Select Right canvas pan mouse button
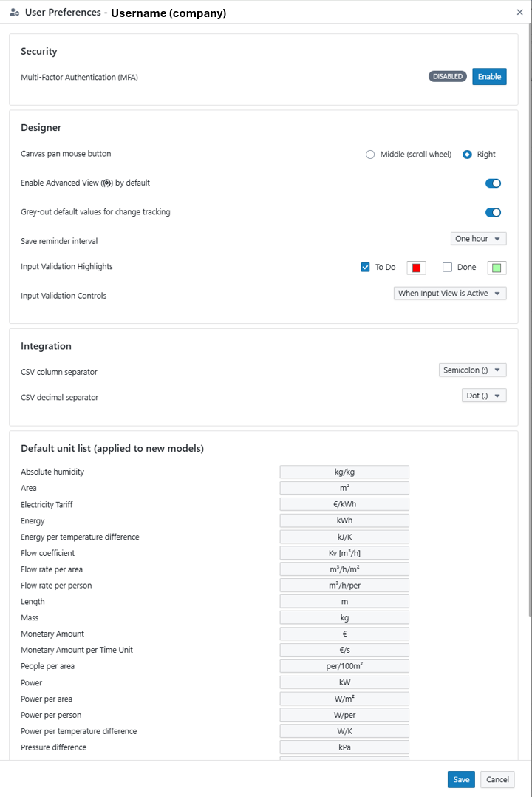 (467, 155)
